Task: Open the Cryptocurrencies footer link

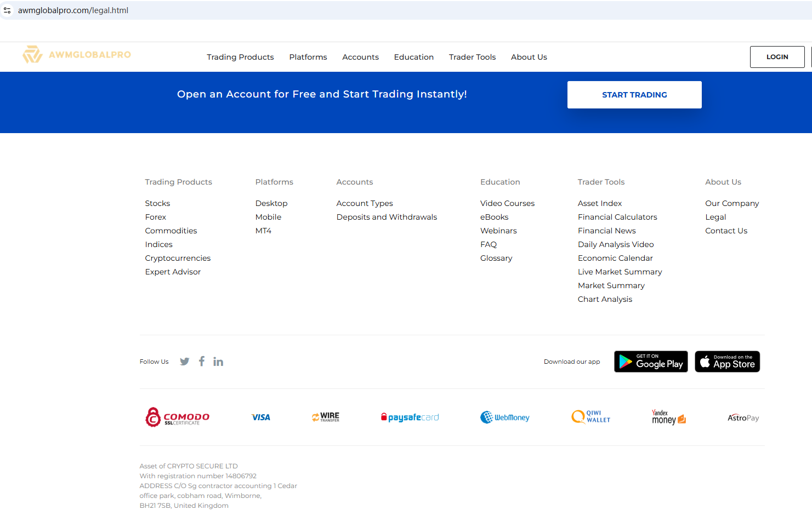Action: pos(178,258)
